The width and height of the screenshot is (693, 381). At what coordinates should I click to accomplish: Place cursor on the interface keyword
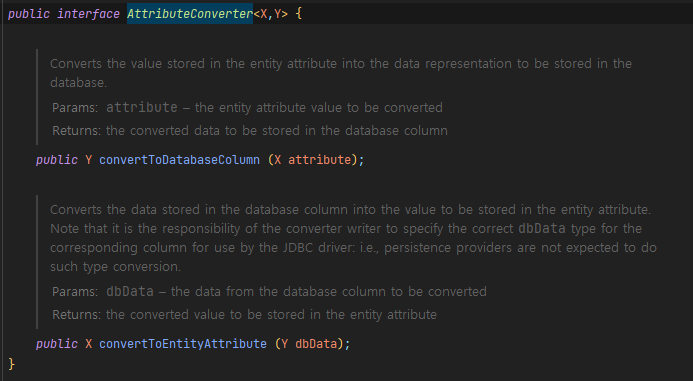88,14
